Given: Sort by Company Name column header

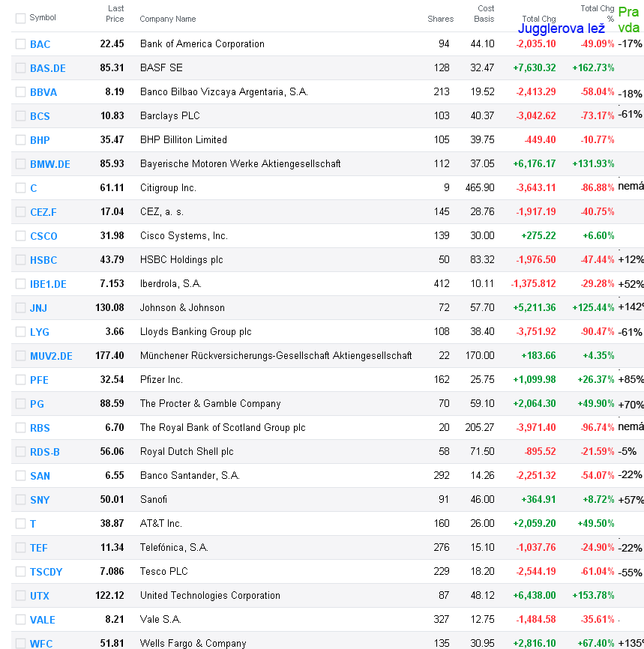Looking at the screenshot, I should 168,19.
